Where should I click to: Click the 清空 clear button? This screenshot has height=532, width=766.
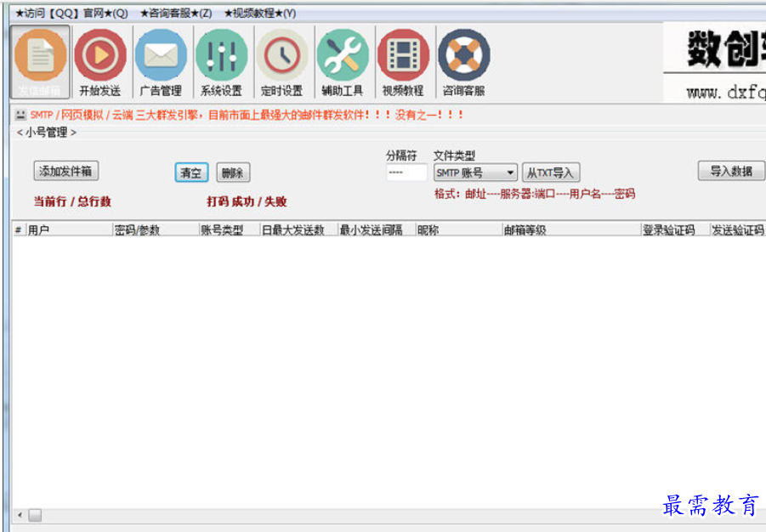(x=191, y=173)
